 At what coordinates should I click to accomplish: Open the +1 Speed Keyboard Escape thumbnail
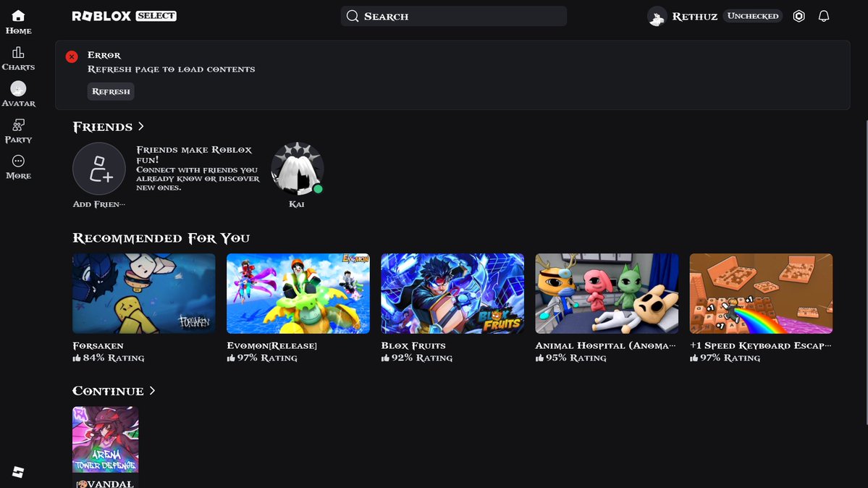point(761,293)
